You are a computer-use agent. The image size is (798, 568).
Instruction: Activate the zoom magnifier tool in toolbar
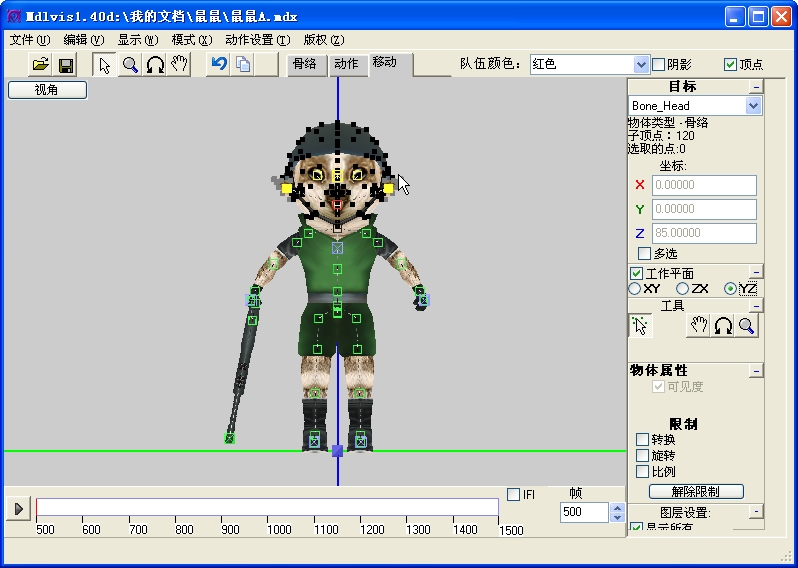[x=130, y=65]
